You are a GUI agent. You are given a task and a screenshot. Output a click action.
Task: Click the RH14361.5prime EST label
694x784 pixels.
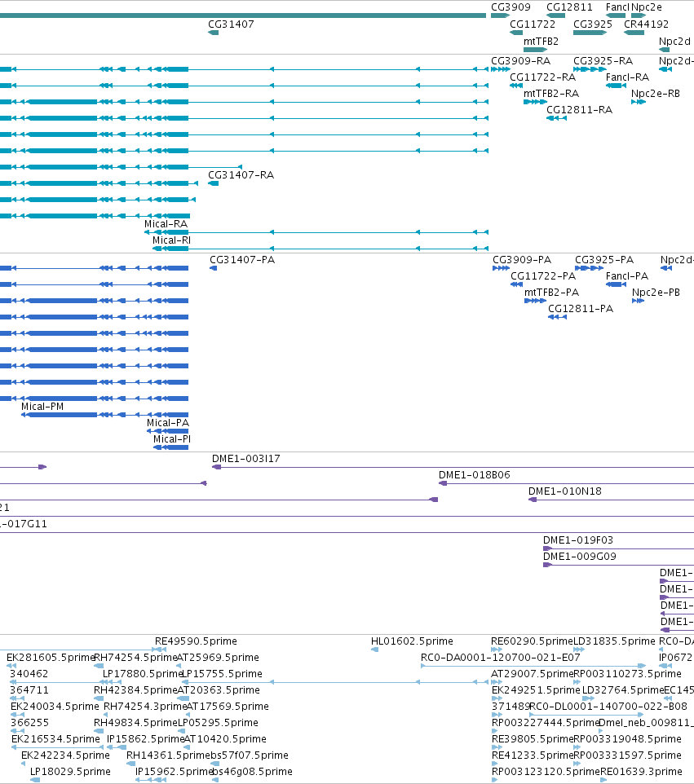coord(168,755)
